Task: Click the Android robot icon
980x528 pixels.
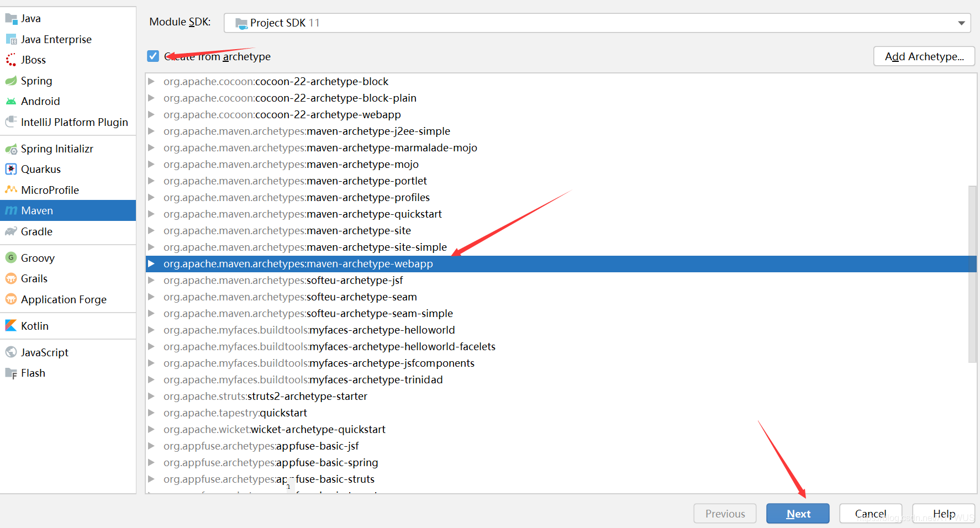Action: 11,101
